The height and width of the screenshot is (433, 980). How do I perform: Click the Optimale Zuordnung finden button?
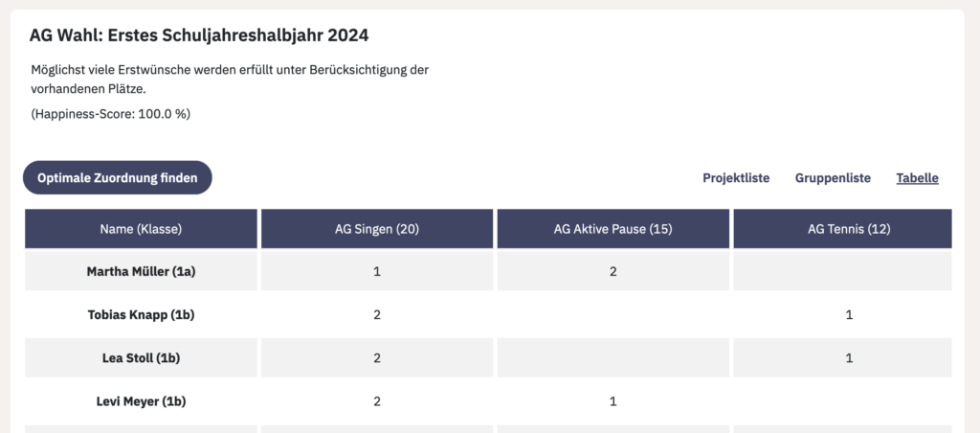click(118, 178)
